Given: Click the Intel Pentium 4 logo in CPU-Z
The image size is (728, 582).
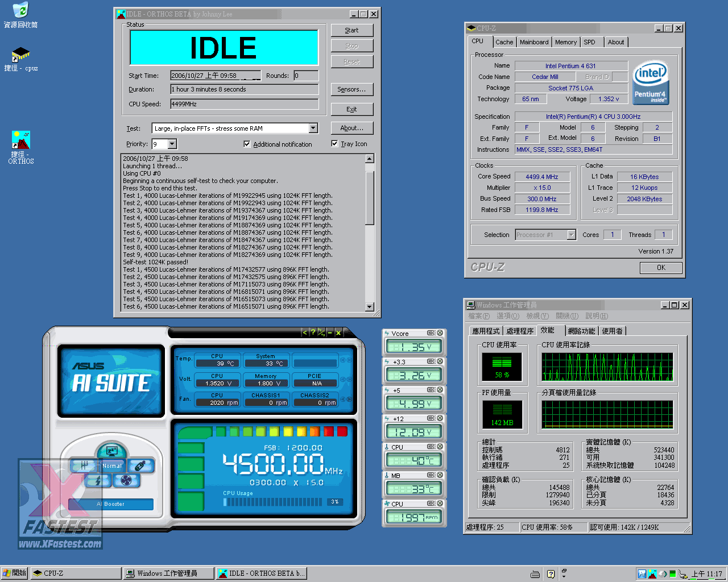Looking at the screenshot, I should pos(651,83).
